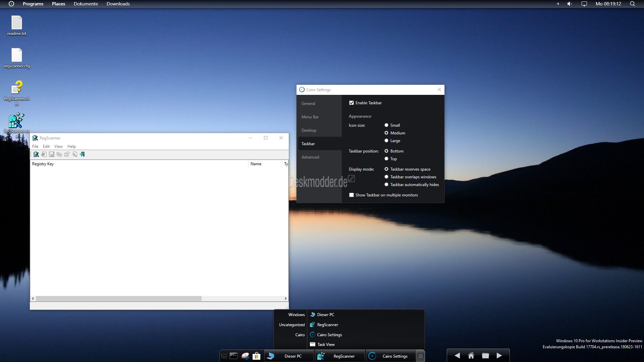
Task: Select the RegScanner.chm help file icon
Action: click(17, 93)
